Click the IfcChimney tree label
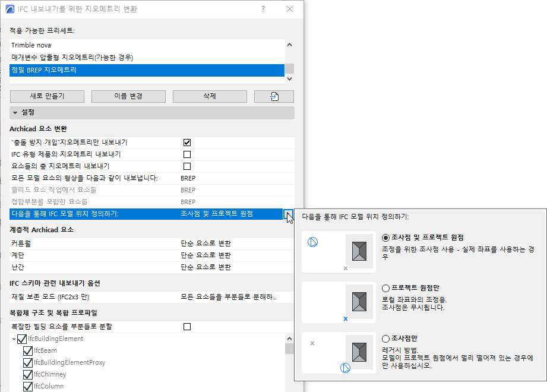This screenshot has width=547, height=392. click(x=50, y=375)
